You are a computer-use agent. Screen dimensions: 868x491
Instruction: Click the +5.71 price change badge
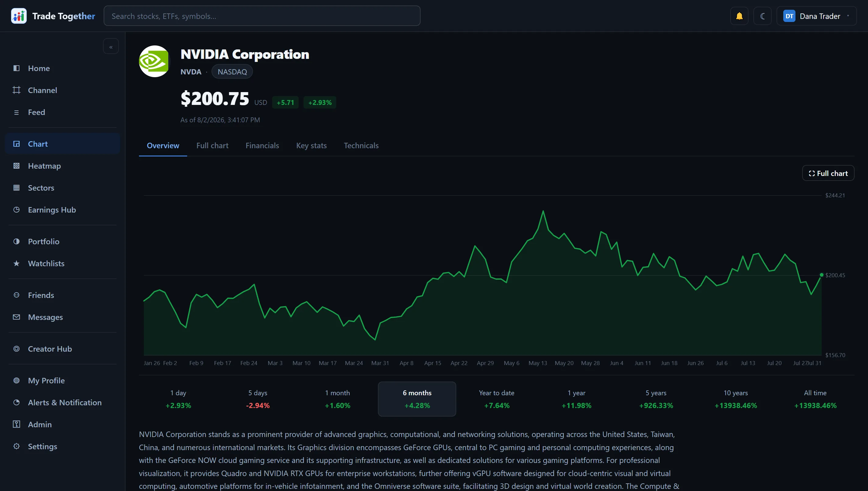(285, 102)
